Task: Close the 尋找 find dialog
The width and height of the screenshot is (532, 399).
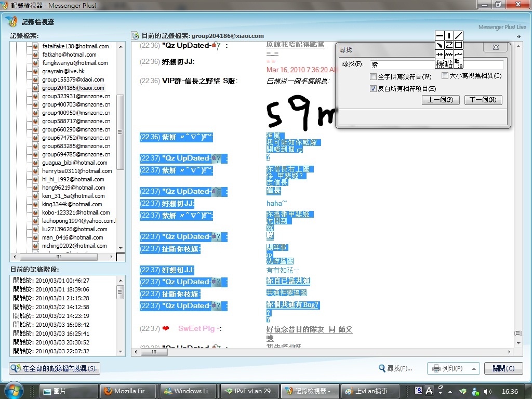Action: click(496, 47)
